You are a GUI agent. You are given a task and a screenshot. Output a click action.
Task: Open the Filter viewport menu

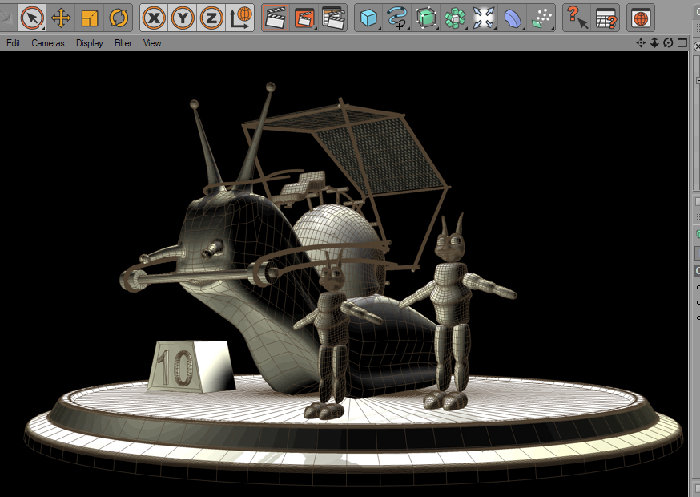coord(123,43)
